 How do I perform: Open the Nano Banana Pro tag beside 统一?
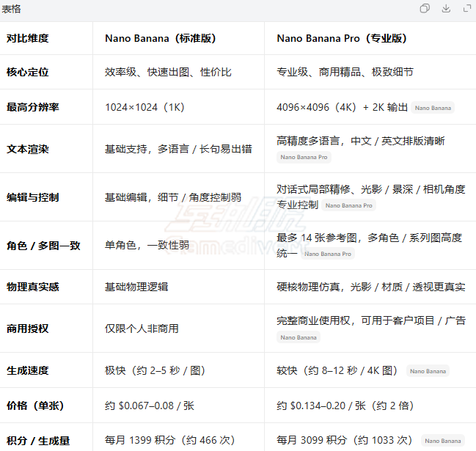pos(328,254)
